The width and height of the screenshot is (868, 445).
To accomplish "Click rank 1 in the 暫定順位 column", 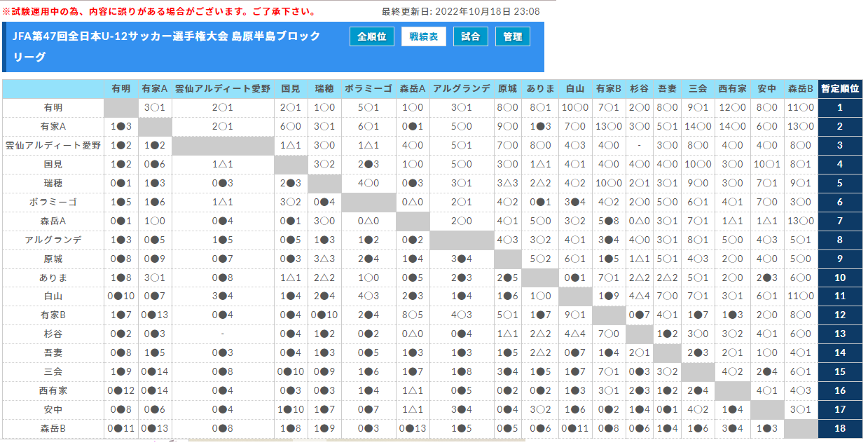I will [840, 108].
